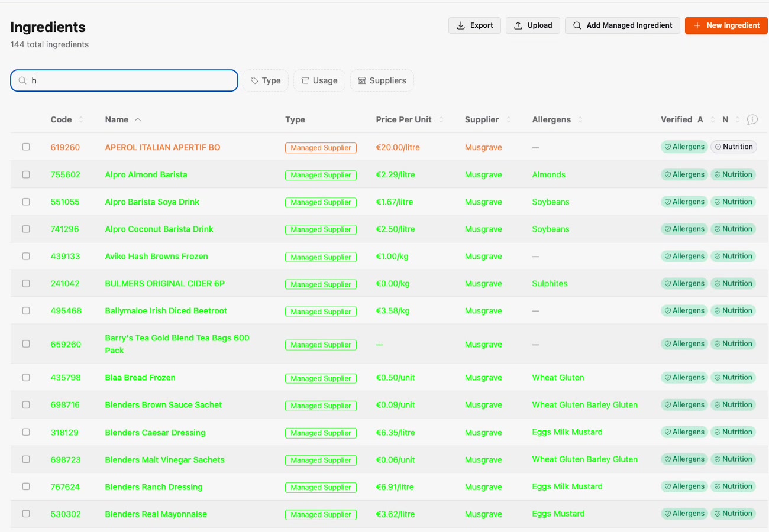Select Blaa Bread Frozen checkbox
This screenshot has width=769, height=532.
click(x=26, y=377)
